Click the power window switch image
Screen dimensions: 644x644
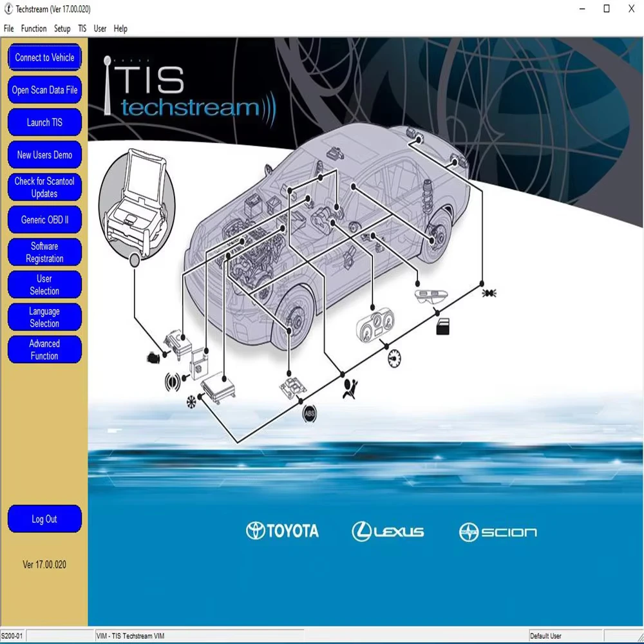tap(431, 296)
